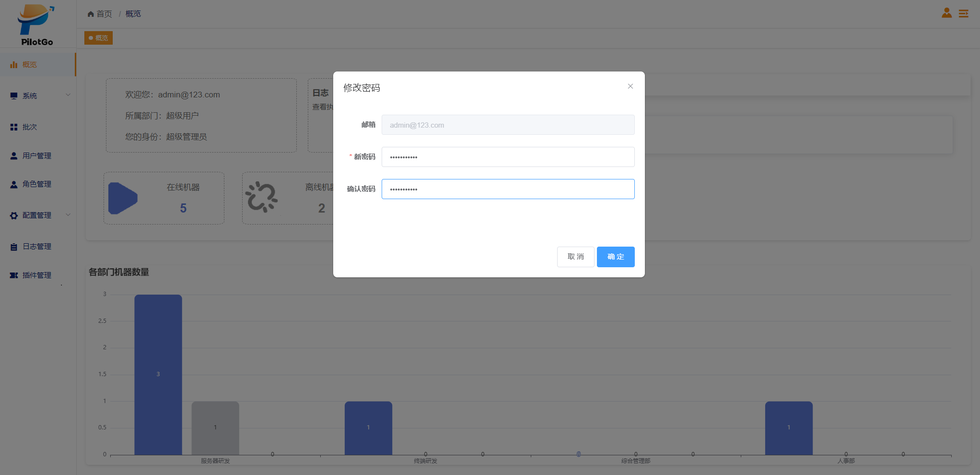Expand the 系统 submenu arrow
Image resolution: width=980 pixels, height=475 pixels.
point(68,95)
